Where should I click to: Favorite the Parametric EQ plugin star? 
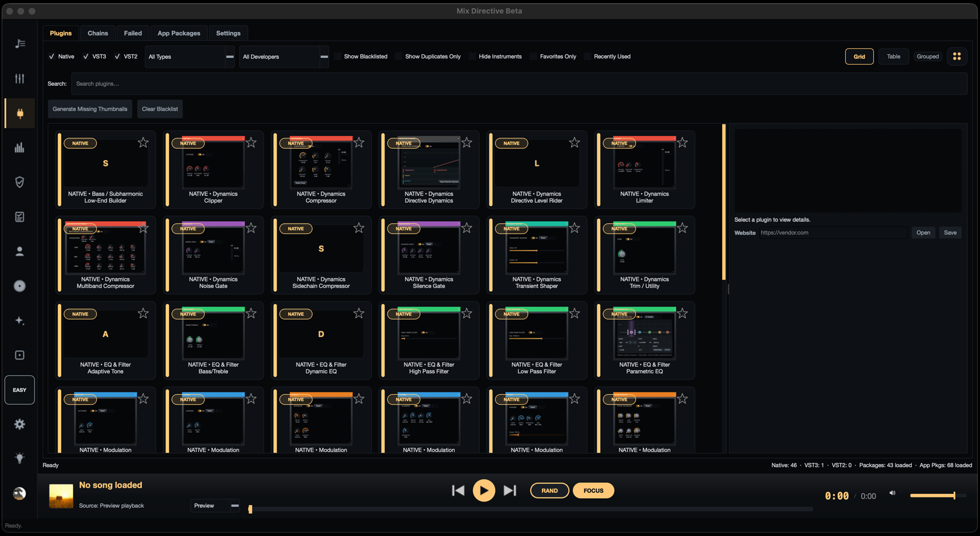point(682,314)
